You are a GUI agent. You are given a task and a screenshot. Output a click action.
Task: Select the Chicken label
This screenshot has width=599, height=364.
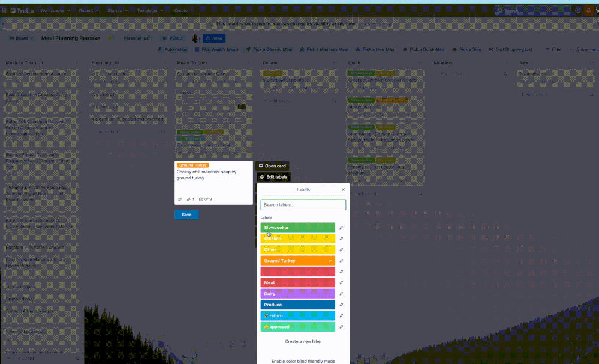[x=297, y=238]
